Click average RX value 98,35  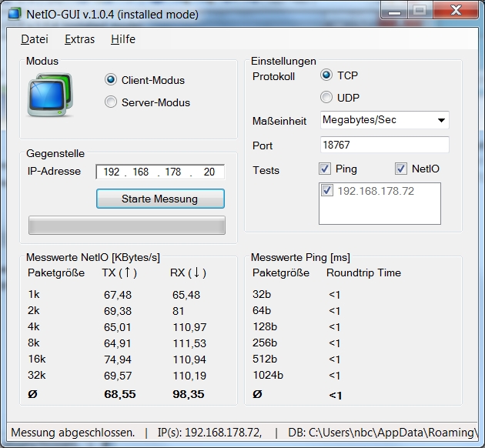click(189, 394)
